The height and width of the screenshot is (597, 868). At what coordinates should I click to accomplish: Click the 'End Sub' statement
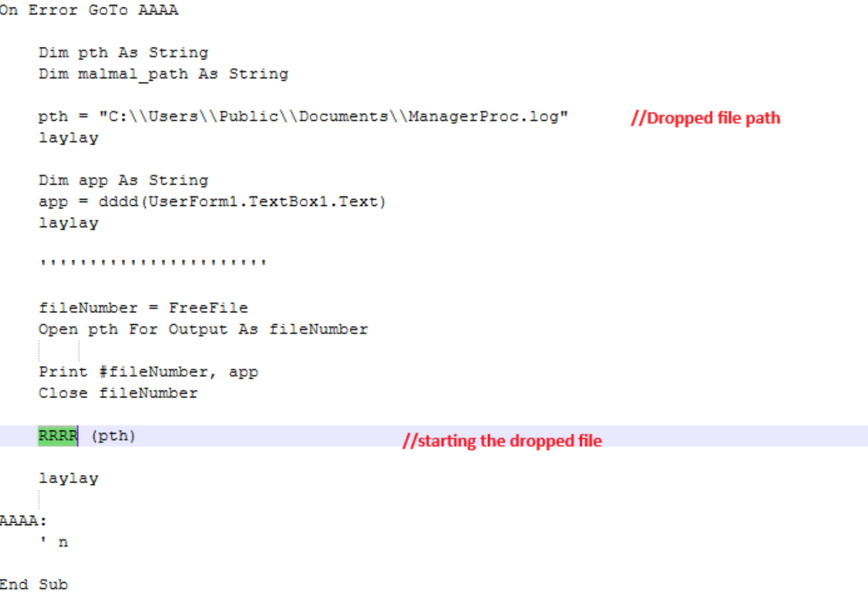tap(34, 584)
